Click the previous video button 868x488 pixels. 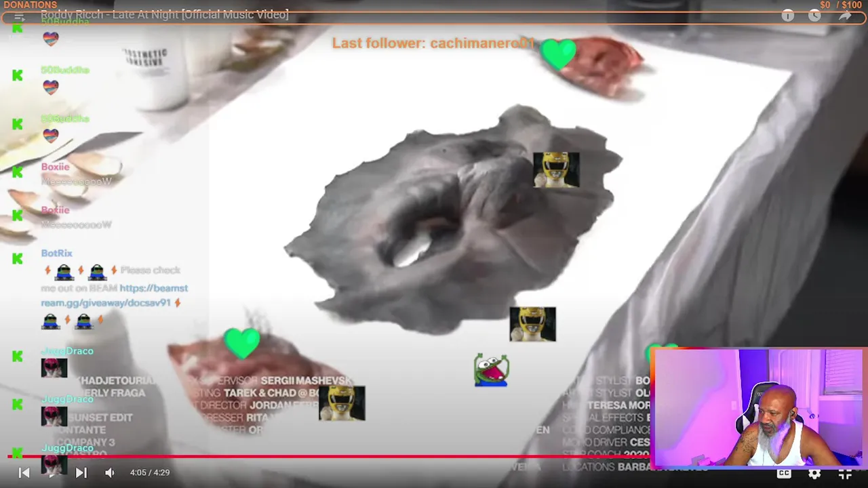(24, 473)
